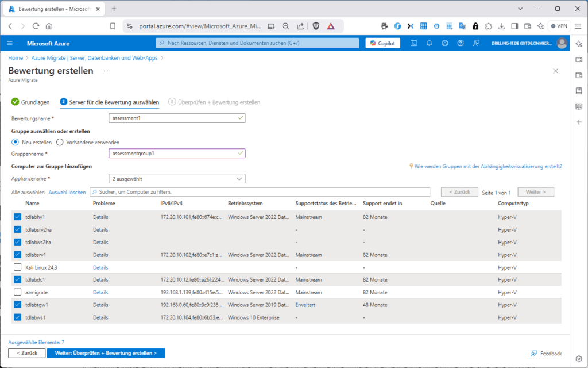Close the Bewertung erstellen blade with X
The height and width of the screenshot is (368, 588).
[555, 71]
